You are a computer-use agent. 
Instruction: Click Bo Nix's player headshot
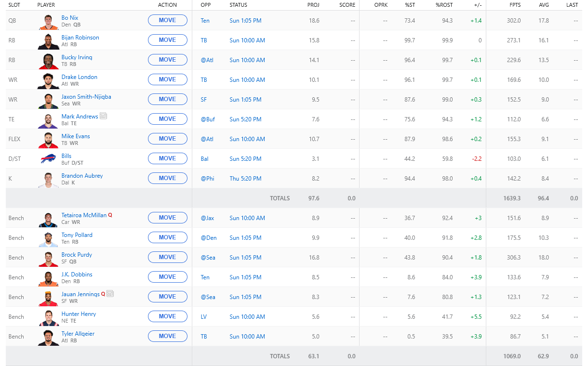coord(48,21)
